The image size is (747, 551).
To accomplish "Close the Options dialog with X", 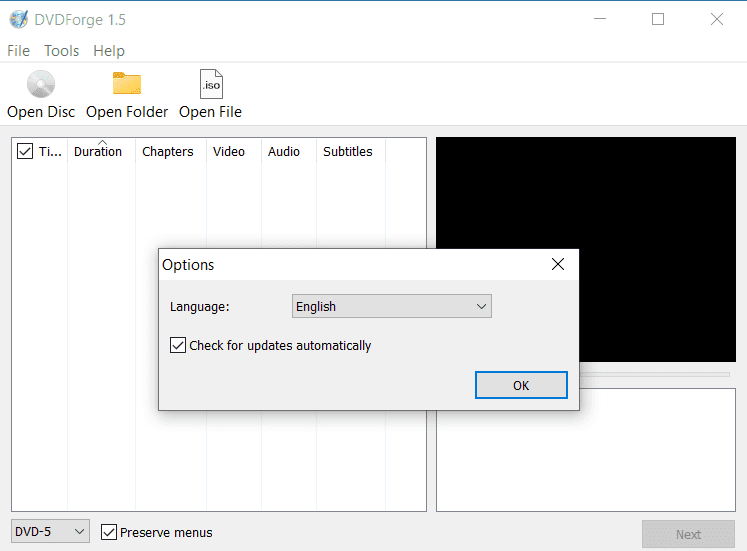I will (558, 264).
